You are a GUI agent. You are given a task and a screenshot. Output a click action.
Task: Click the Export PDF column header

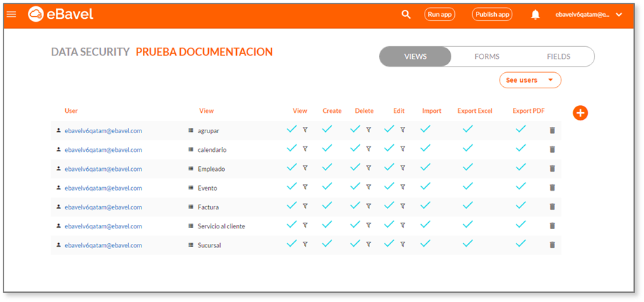528,111
